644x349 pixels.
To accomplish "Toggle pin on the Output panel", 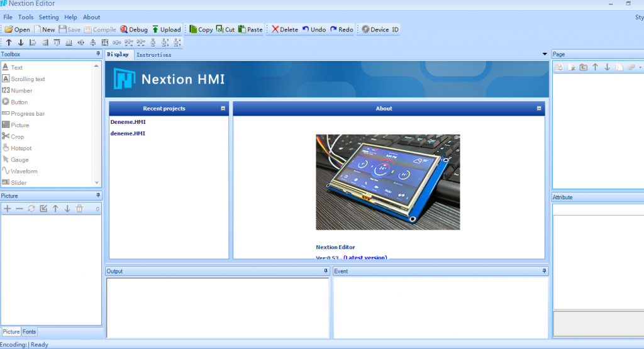I will 325,271.
